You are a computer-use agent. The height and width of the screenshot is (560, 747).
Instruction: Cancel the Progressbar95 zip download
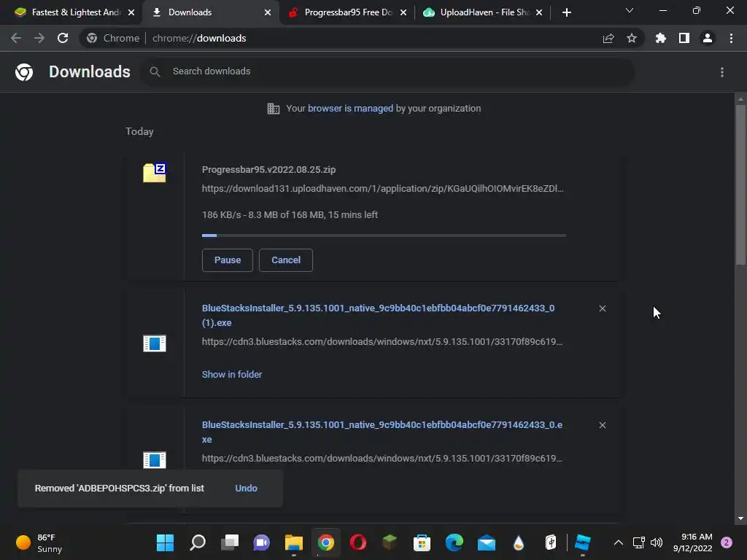tap(286, 260)
